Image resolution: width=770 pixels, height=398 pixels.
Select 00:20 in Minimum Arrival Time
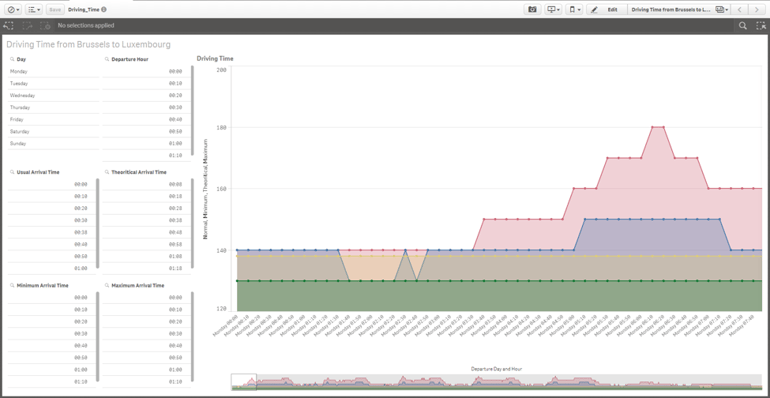click(52, 321)
